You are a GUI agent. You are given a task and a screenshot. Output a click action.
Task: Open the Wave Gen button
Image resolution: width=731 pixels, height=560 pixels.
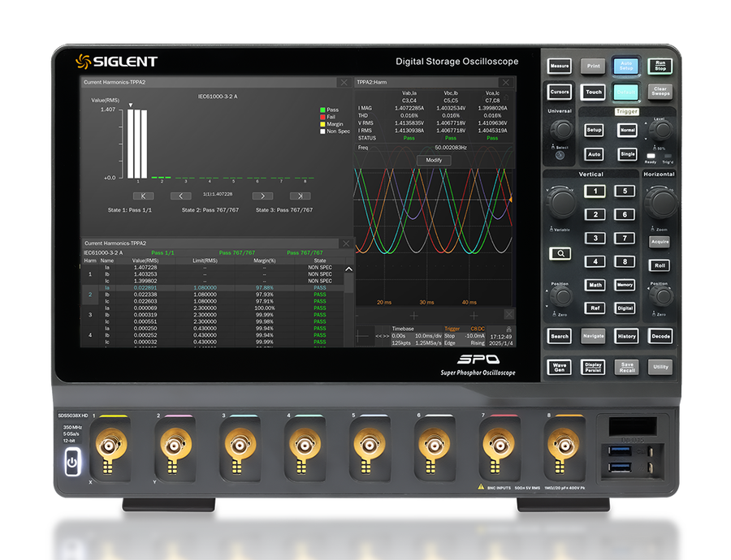click(x=560, y=367)
